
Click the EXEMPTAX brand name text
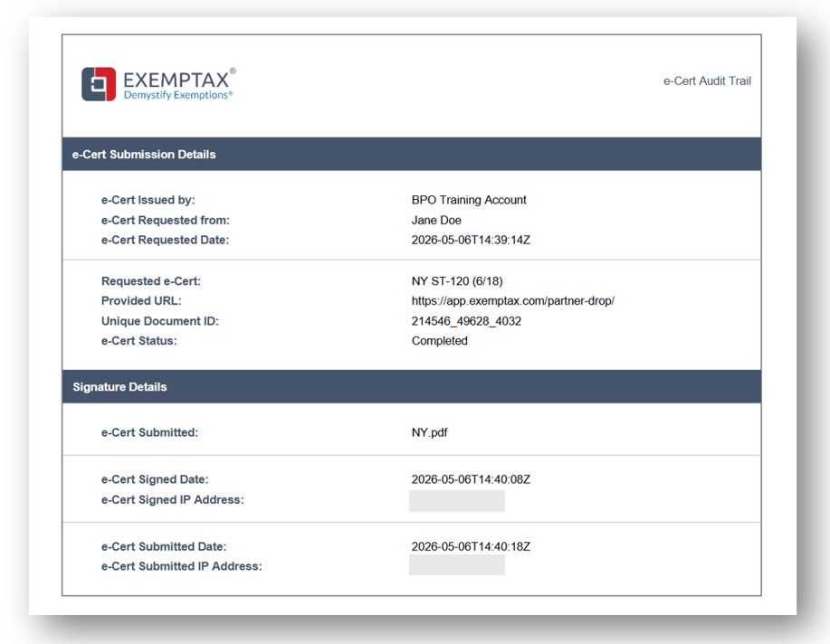(176, 80)
